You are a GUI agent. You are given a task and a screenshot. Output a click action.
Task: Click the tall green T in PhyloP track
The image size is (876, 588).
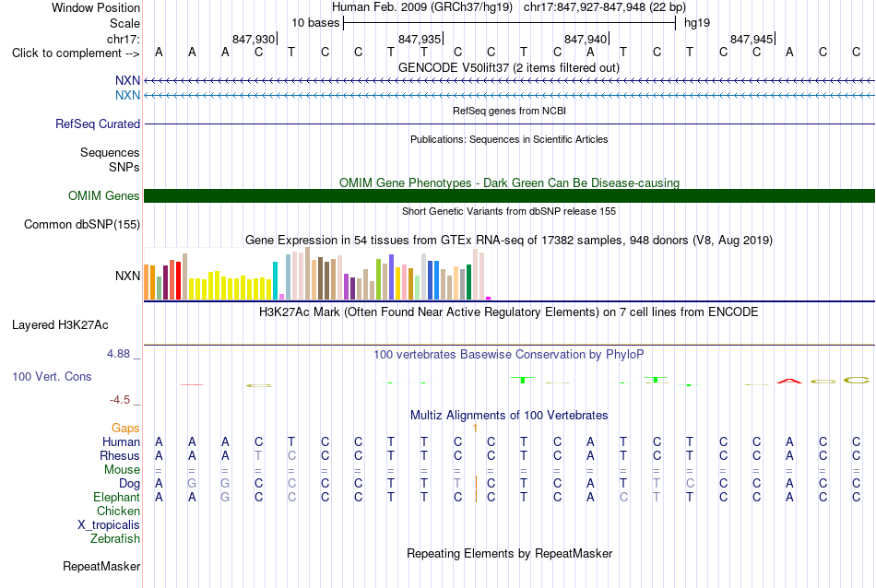coord(523,380)
